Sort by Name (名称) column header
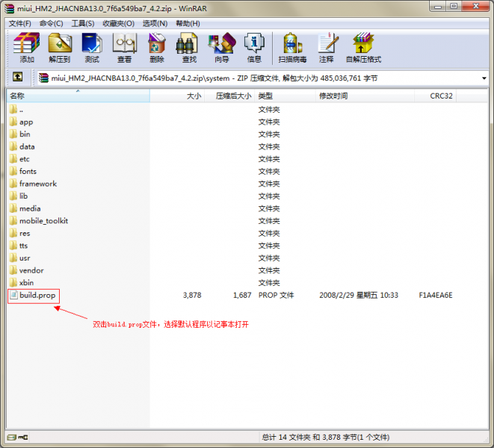The image size is (494, 448). (78, 96)
